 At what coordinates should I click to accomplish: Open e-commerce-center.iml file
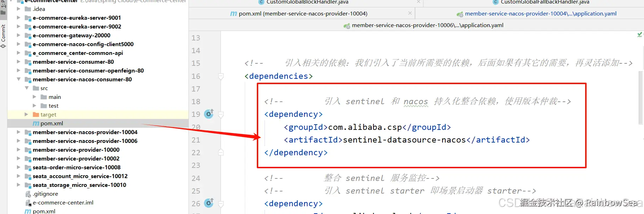(63, 202)
